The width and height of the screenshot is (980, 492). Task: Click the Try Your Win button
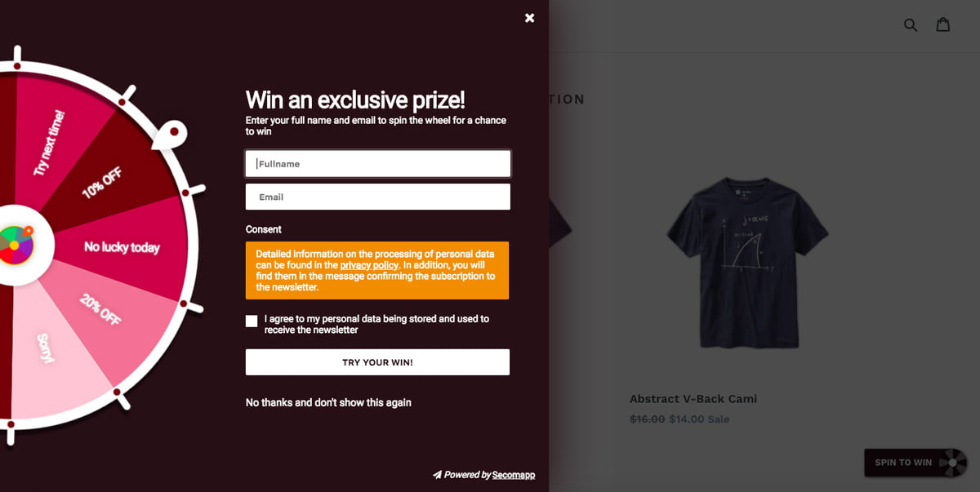point(377,362)
